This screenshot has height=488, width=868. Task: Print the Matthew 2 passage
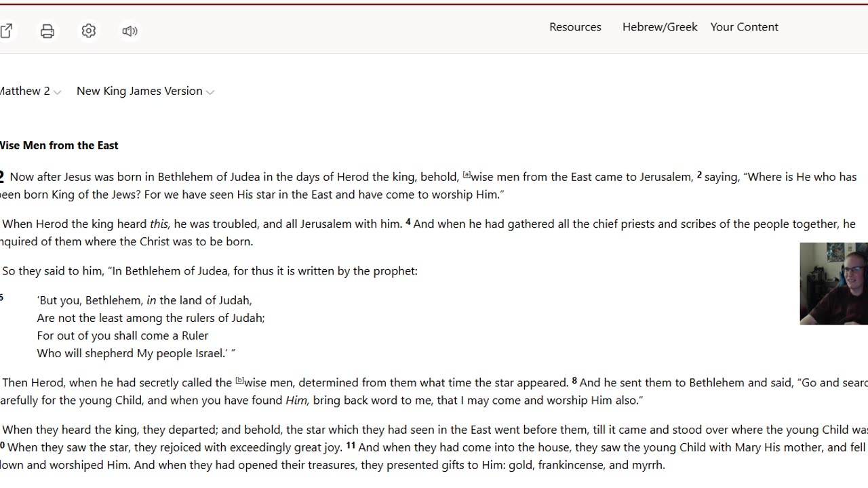pyautogui.click(x=47, y=31)
